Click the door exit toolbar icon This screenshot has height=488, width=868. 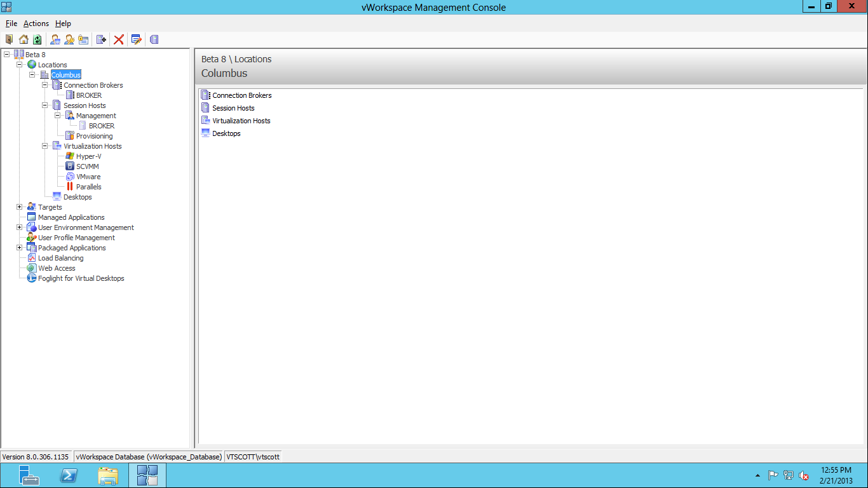9,39
